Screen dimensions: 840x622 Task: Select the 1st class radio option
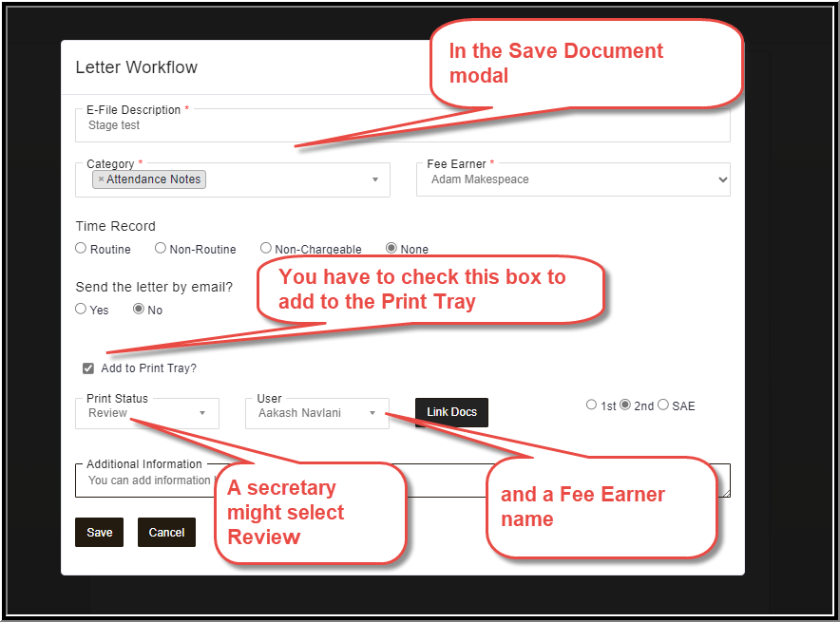tap(591, 405)
